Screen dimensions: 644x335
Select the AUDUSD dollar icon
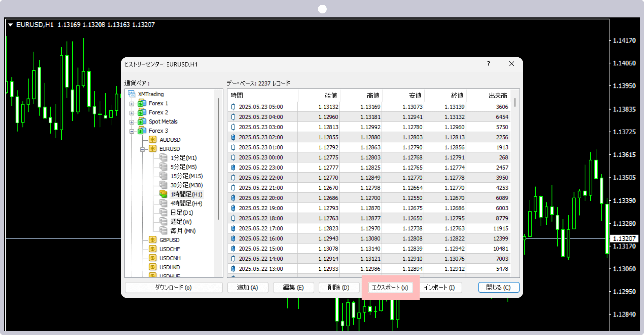(x=153, y=140)
